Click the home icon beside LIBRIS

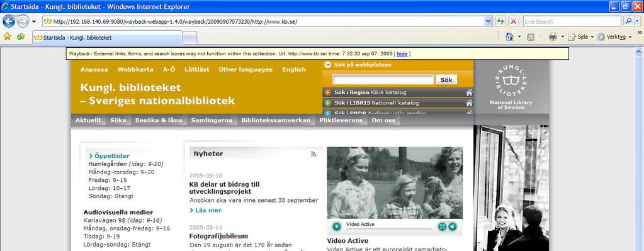tap(469, 103)
